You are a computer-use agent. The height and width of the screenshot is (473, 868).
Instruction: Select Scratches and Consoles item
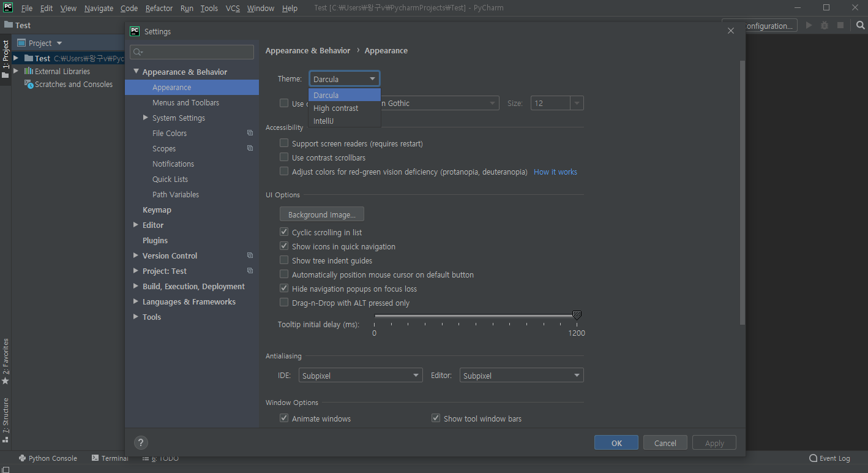click(x=69, y=85)
